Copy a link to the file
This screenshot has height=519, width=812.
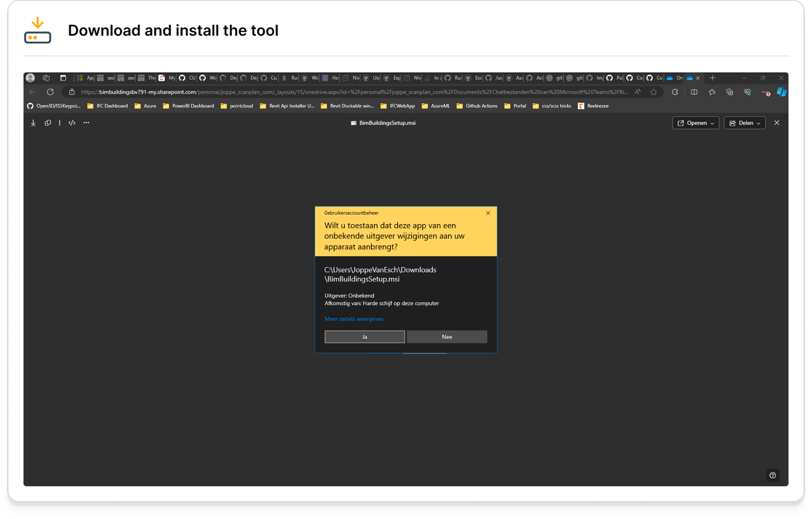tap(48, 122)
